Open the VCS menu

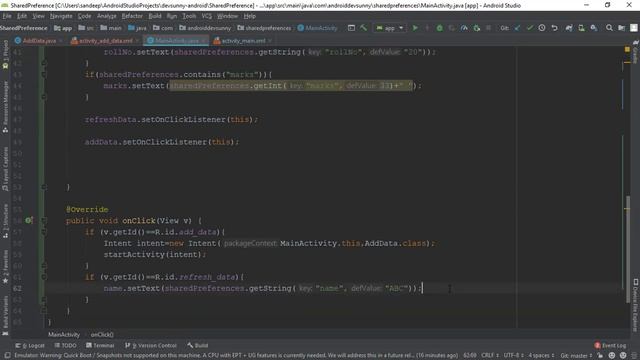click(207, 16)
